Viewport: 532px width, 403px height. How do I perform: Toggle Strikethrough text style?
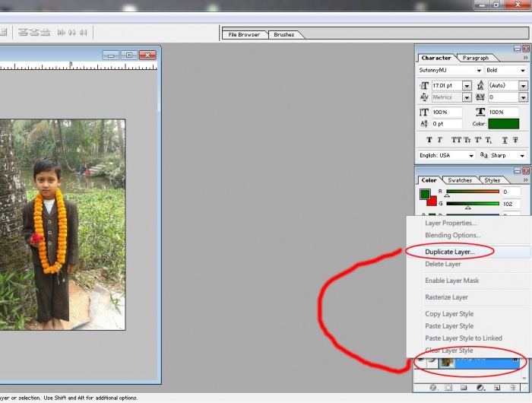point(515,140)
